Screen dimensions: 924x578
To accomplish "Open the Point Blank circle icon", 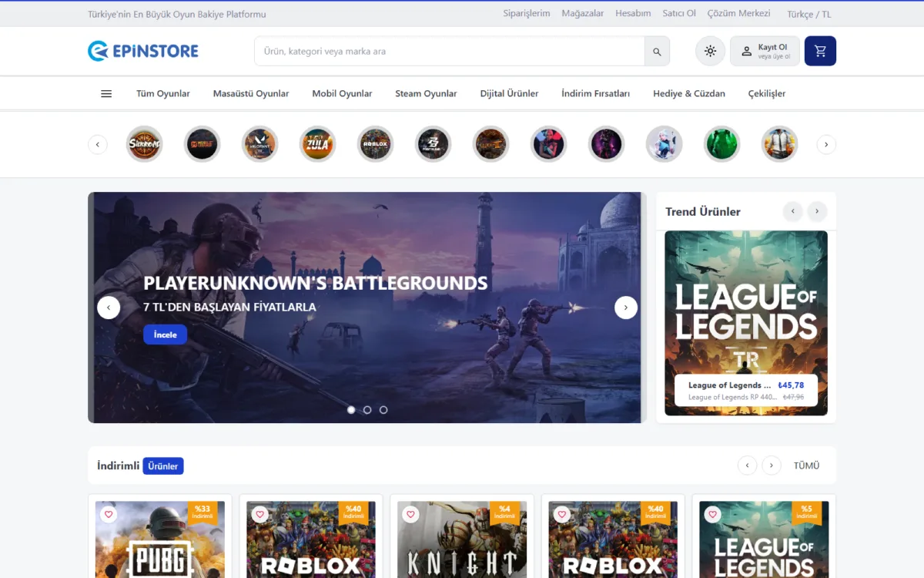I will pos(434,144).
